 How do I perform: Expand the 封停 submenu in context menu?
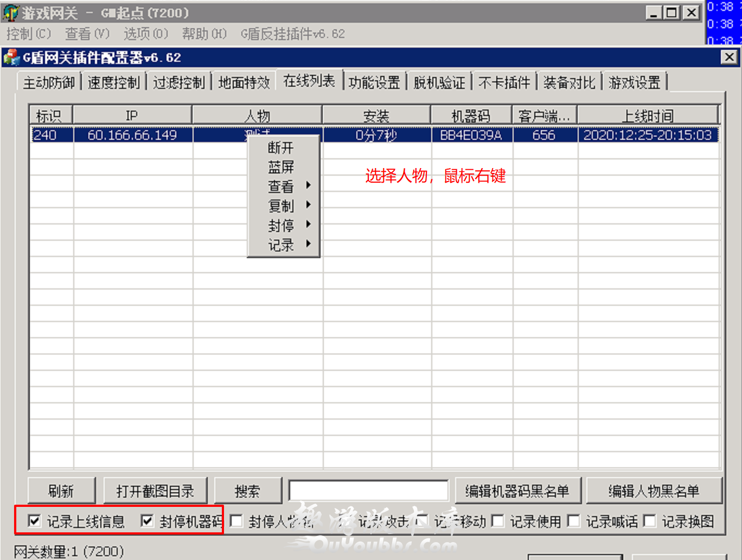[x=283, y=226]
